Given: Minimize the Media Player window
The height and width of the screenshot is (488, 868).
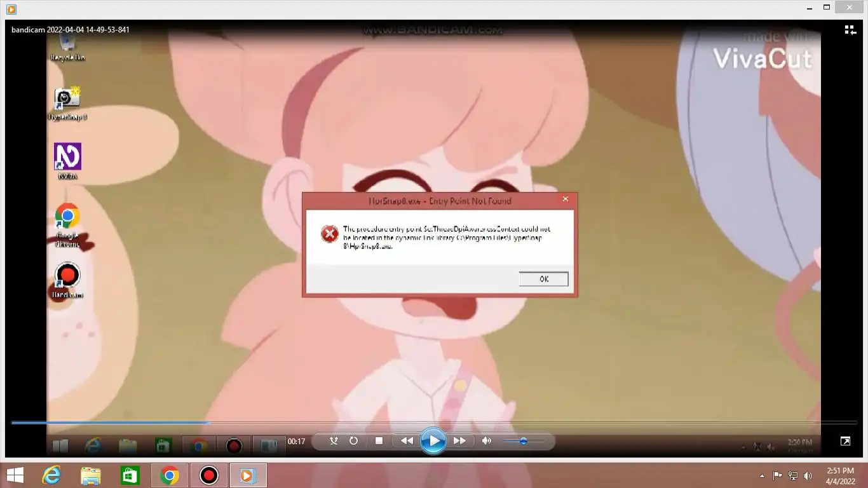Looking at the screenshot, I should (809, 8).
